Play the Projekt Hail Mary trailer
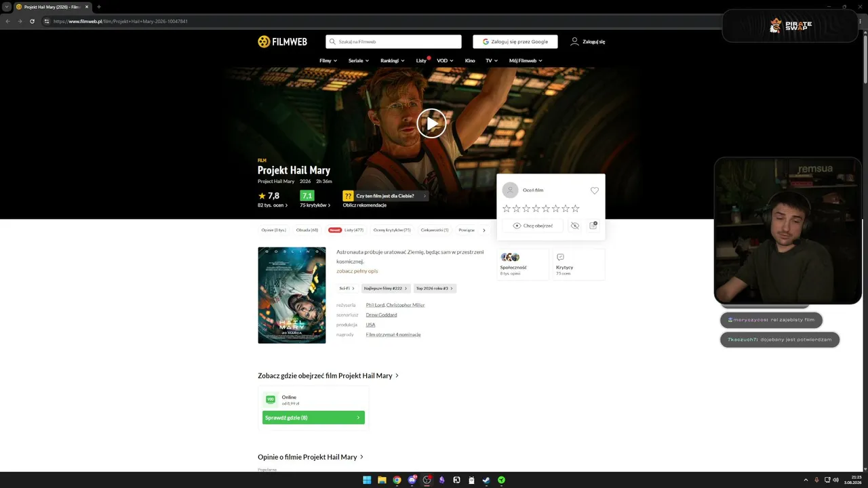The image size is (868, 488). (431, 123)
